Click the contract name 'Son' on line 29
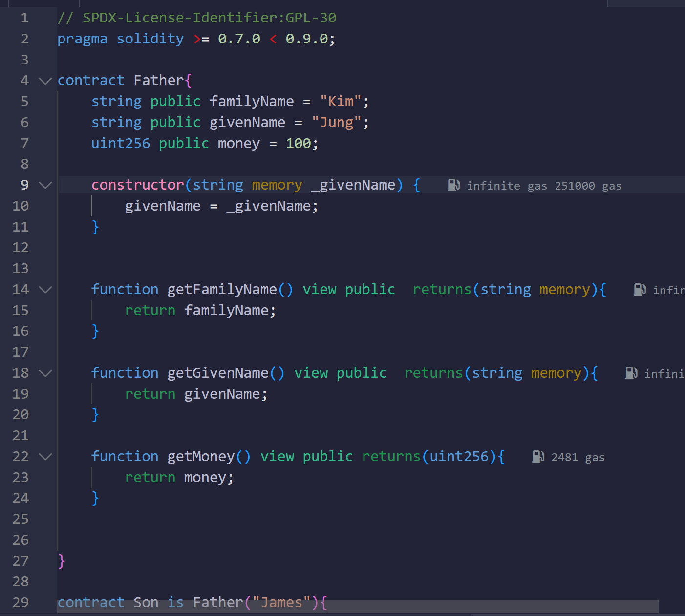This screenshot has height=616, width=685. tap(146, 603)
